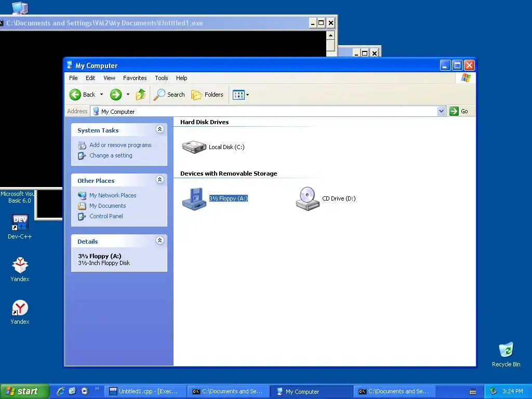
Task: Click the Add or remove programs icon
Action: tap(82, 145)
